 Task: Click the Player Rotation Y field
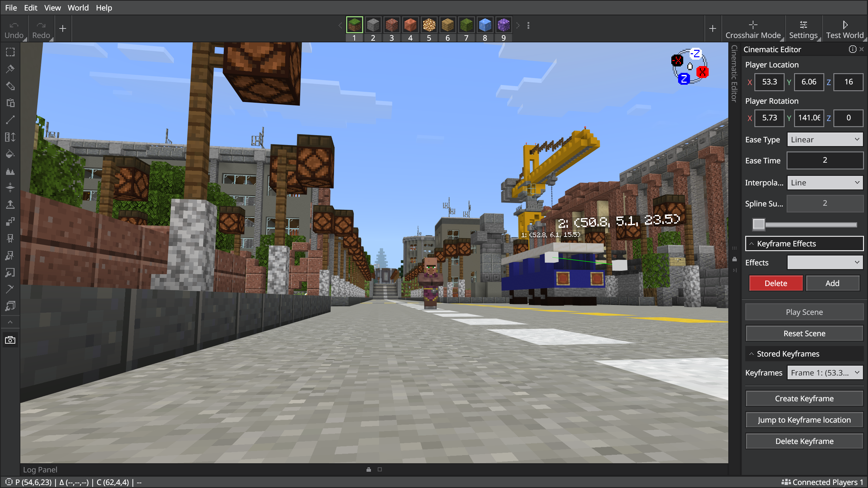pyautogui.click(x=809, y=118)
